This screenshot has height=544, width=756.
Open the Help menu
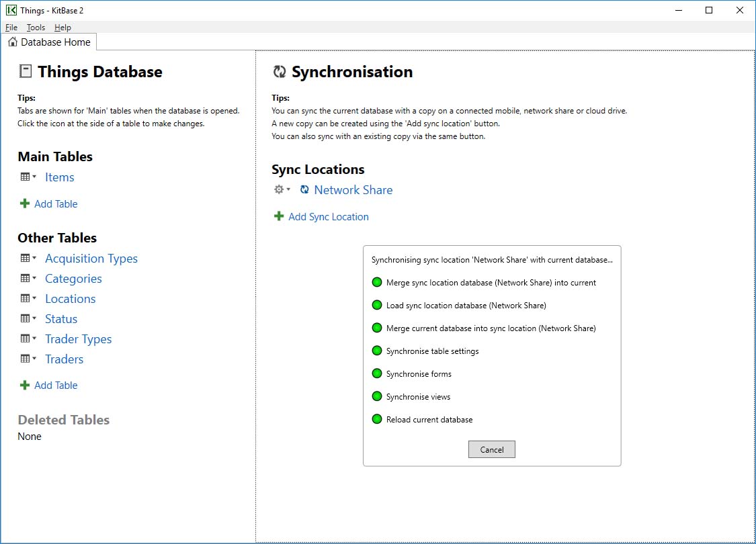[62, 28]
